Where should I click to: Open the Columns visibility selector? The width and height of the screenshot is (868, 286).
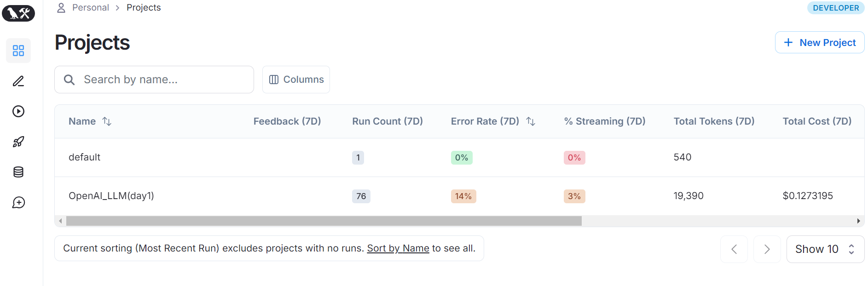pos(296,80)
